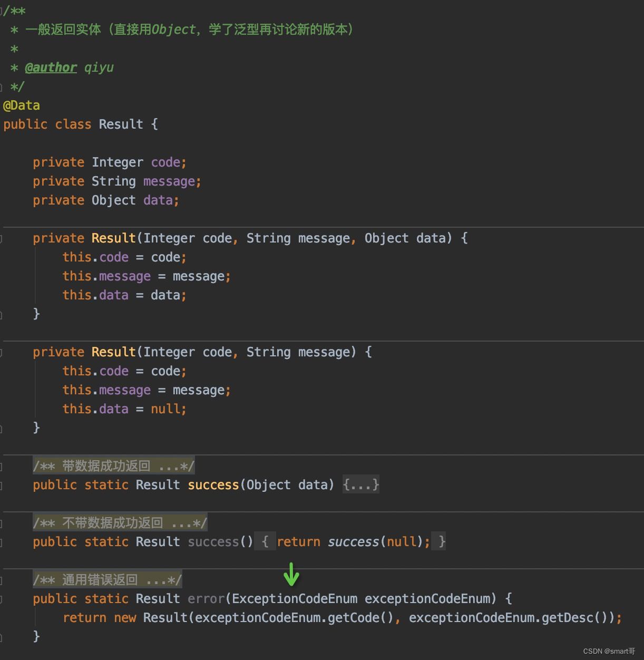
Task: Click the data field name in private Object data
Action: tap(158, 200)
